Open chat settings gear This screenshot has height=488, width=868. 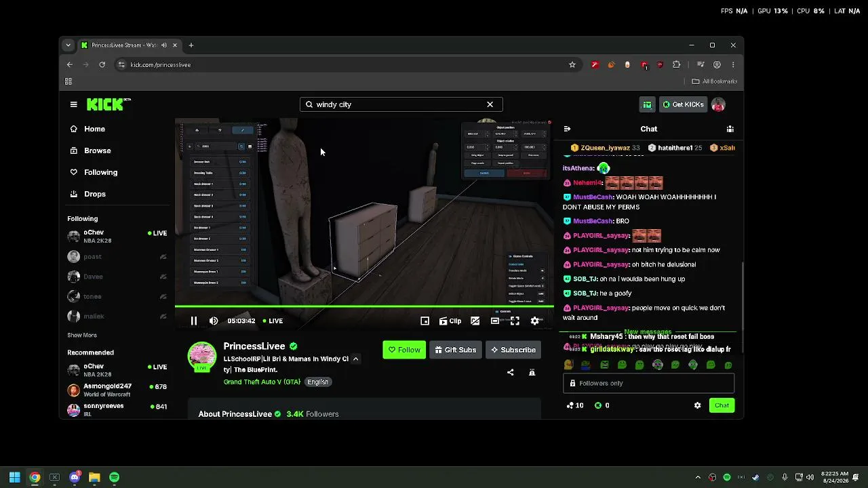pyautogui.click(x=697, y=405)
